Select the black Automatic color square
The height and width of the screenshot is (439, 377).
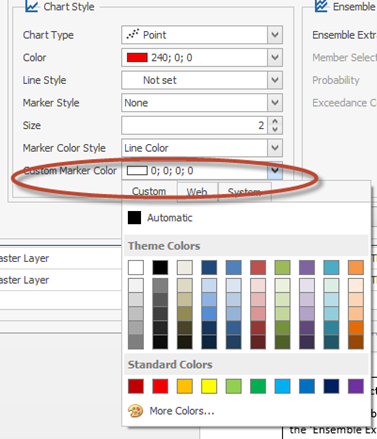click(134, 218)
